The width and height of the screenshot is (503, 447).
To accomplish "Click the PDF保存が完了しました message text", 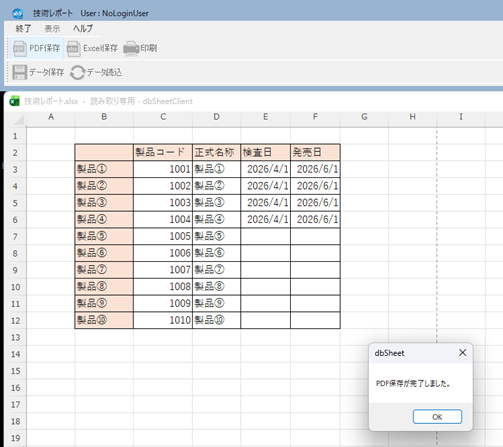I will (413, 383).
